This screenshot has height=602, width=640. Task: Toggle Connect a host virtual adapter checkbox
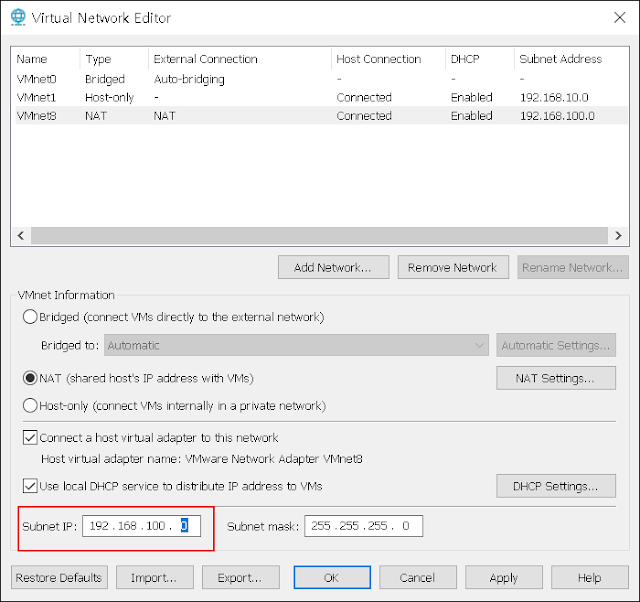point(30,438)
